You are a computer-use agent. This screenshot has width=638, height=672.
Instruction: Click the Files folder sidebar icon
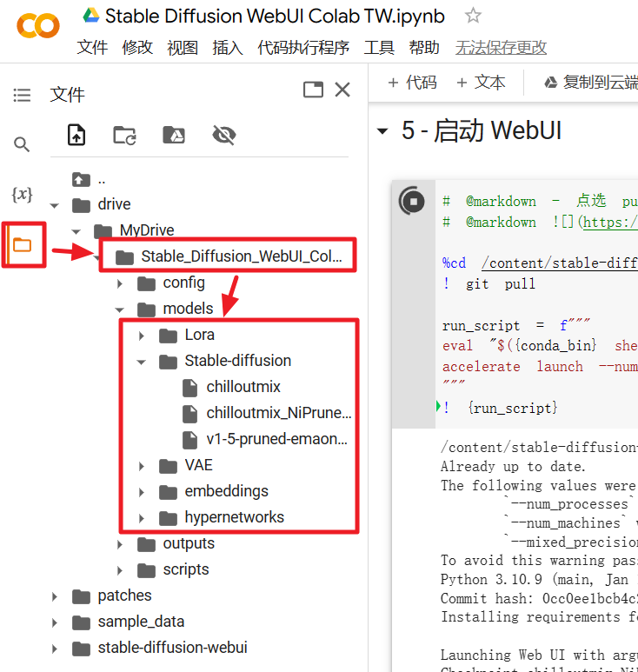[x=22, y=244]
